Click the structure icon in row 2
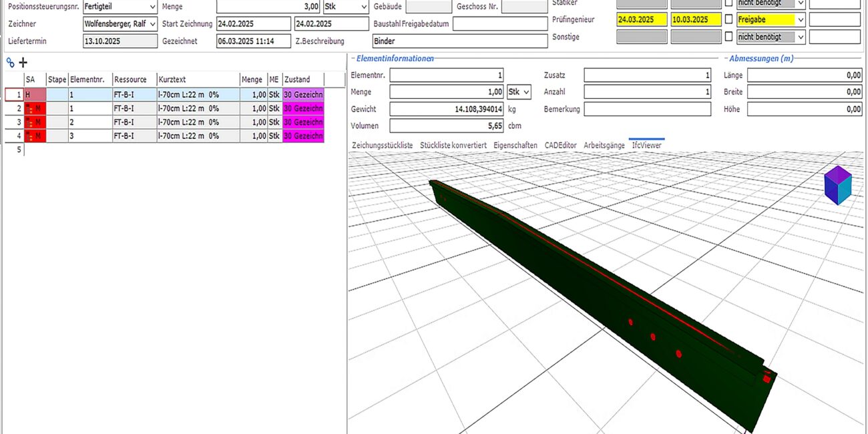Viewport: 868px width, 434px height. (x=31, y=108)
